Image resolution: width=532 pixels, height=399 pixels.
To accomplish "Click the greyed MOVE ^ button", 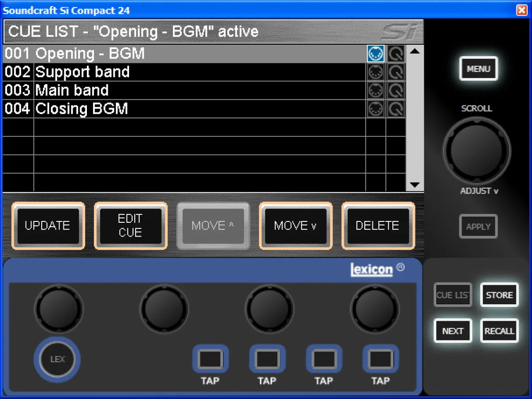I will (x=213, y=225).
